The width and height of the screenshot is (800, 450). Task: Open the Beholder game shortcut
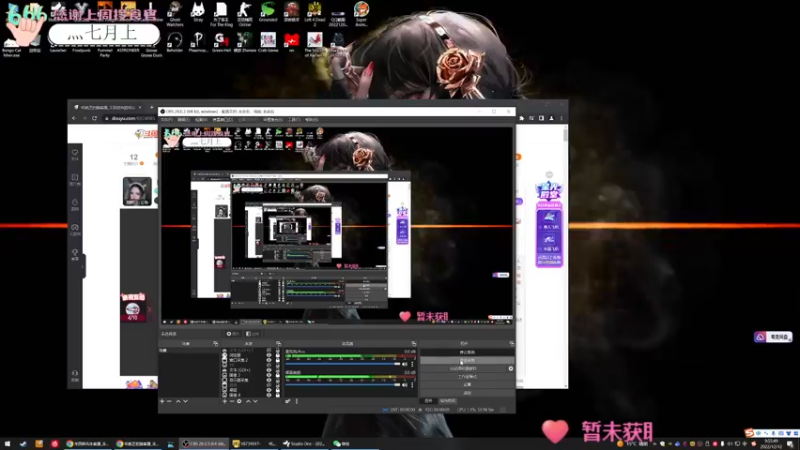pyautogui.click(x=174, y=42)
